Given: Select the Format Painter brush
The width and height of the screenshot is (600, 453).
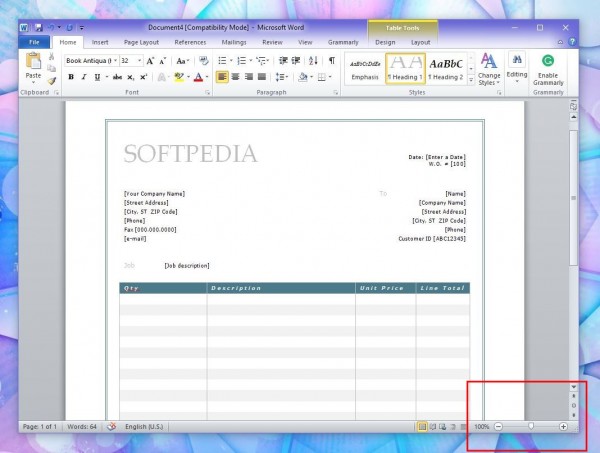Looking at the screenshot, I should pyautogui.click(x=52, y=80).
